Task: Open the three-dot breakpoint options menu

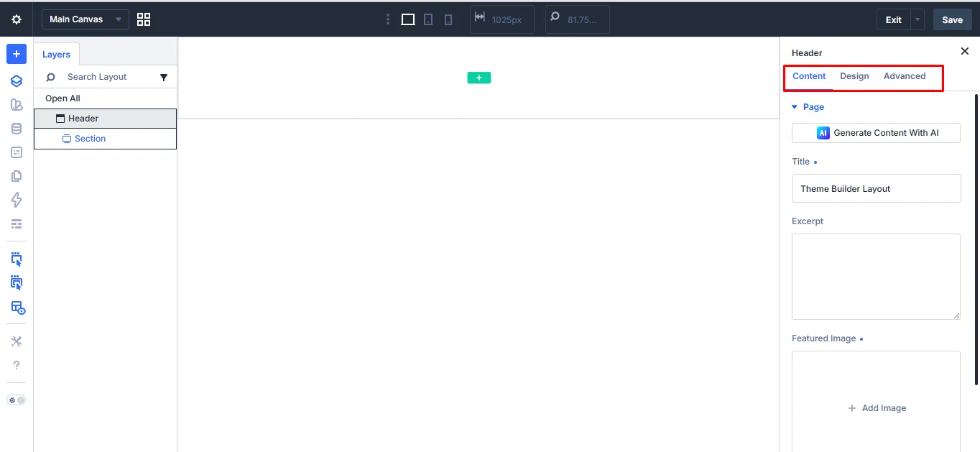Action: pos(388,19)
